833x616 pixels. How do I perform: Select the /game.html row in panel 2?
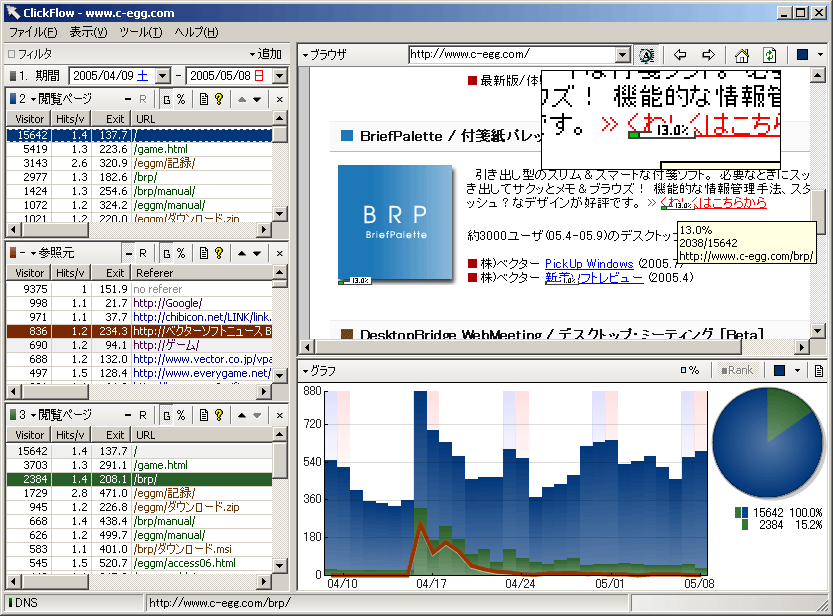(x=139, y=149)
